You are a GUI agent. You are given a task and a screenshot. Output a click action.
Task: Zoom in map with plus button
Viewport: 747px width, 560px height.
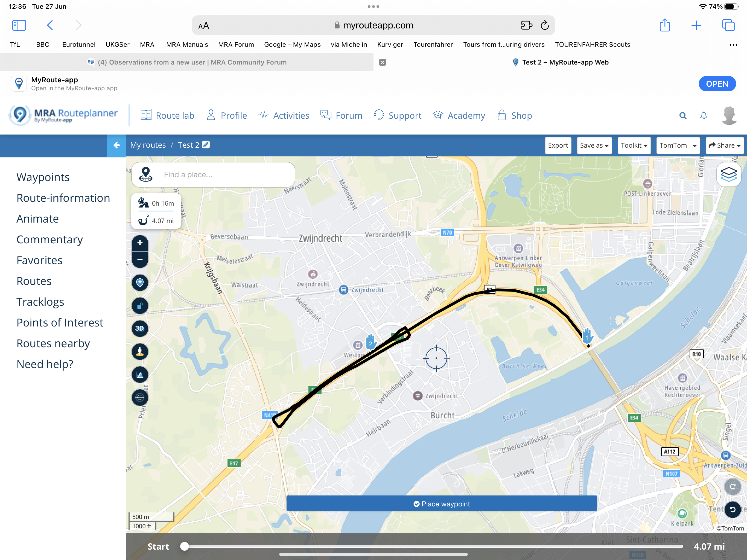point(140,243)
